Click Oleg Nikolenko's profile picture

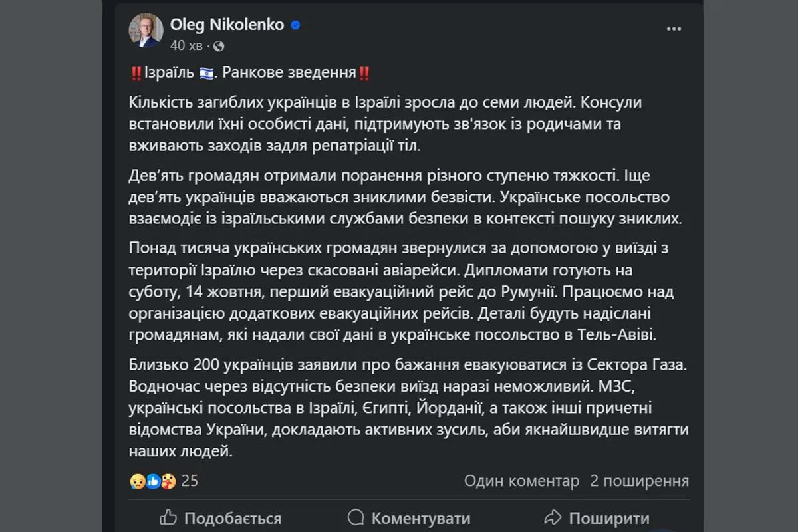click(146, 30)
